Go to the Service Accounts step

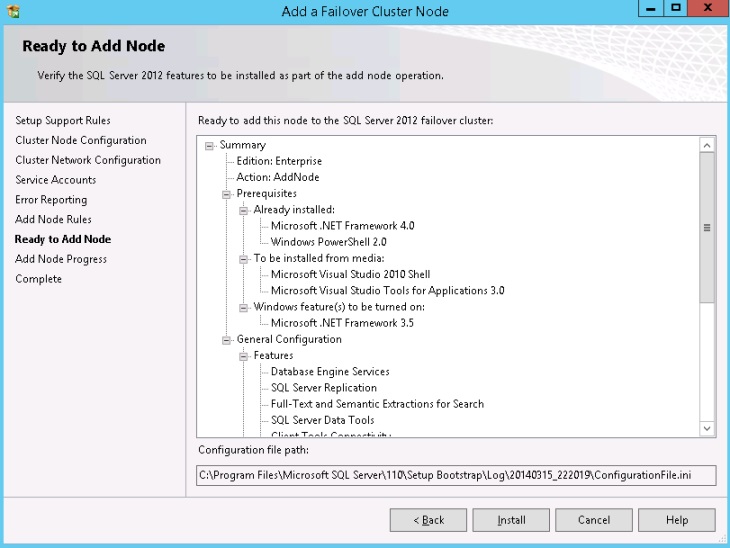pos(55,180)
